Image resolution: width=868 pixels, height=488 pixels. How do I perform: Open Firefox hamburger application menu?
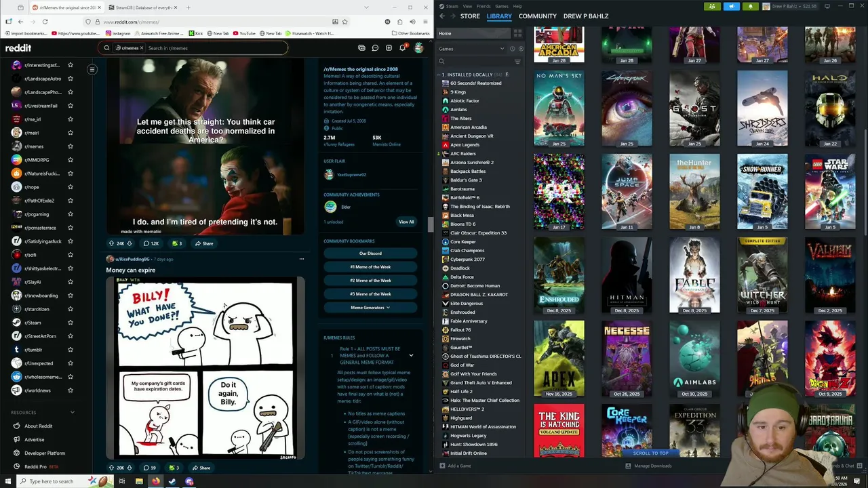pos(425,21)
